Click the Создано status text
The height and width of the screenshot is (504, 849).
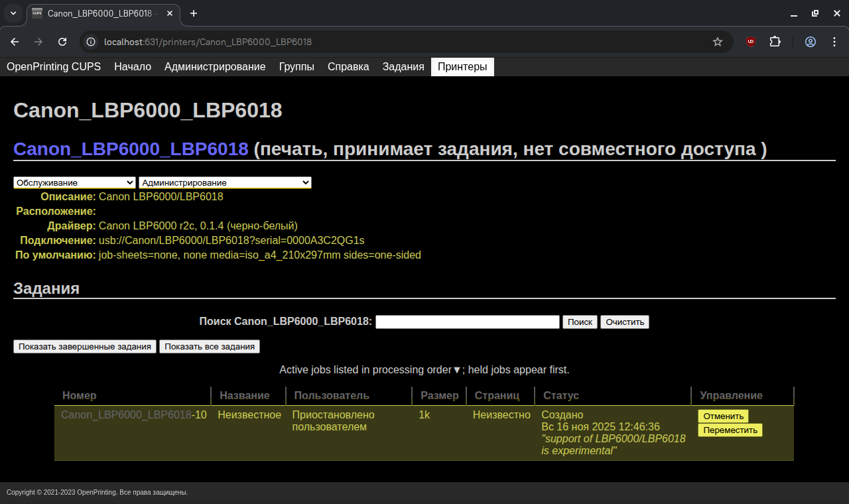click(562, 415)
